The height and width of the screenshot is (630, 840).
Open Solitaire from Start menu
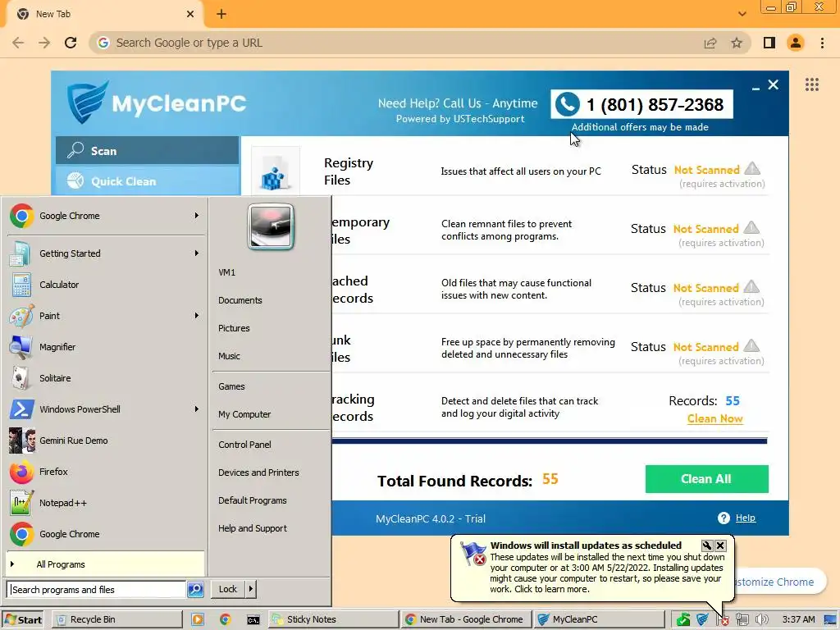coord(104,378)
